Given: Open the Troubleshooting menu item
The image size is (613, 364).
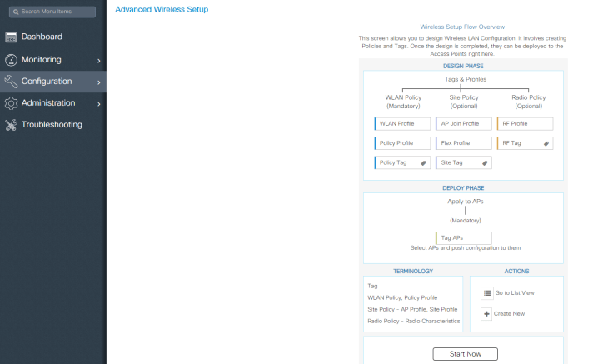Looking at the screenshot, I should pyautogui.click(x=52, y=125).
